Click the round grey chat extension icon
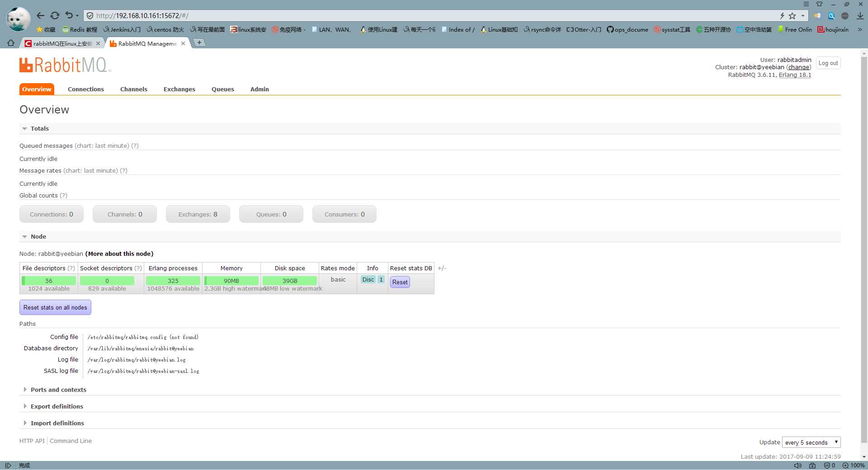 click(x=845, y=16)
